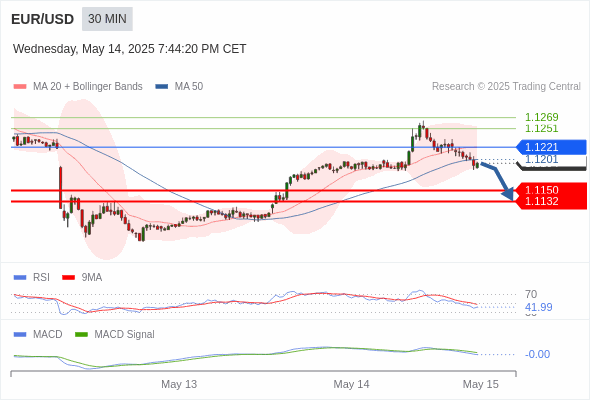Click the May 14 time axis label
The image size is (590, 400).
[x=351, y=384]
